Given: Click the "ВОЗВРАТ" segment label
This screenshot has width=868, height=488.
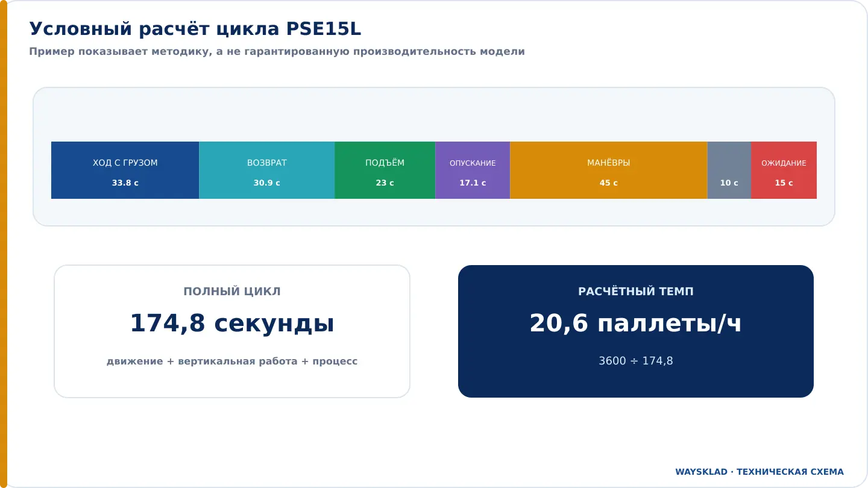Looking at the screenshot, I should coord(267,163).
